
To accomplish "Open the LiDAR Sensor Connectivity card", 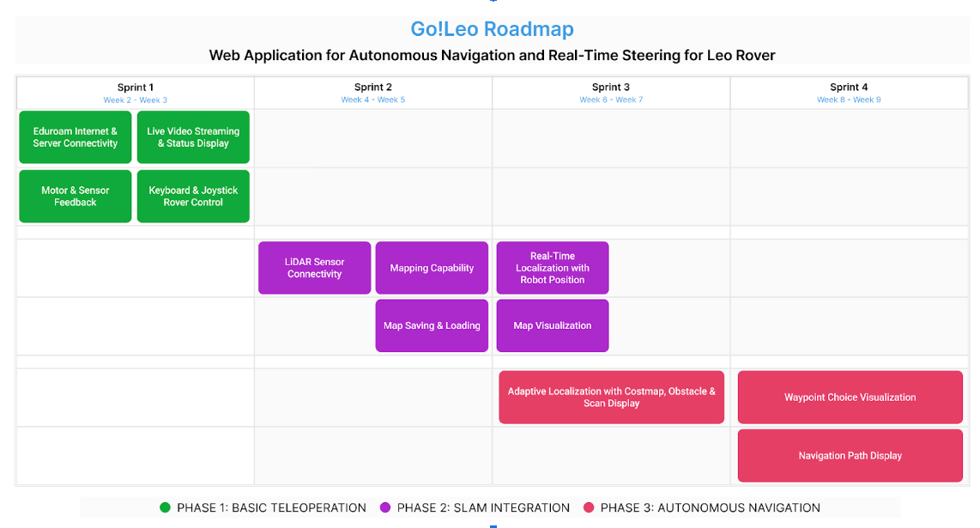I will 315,268.
